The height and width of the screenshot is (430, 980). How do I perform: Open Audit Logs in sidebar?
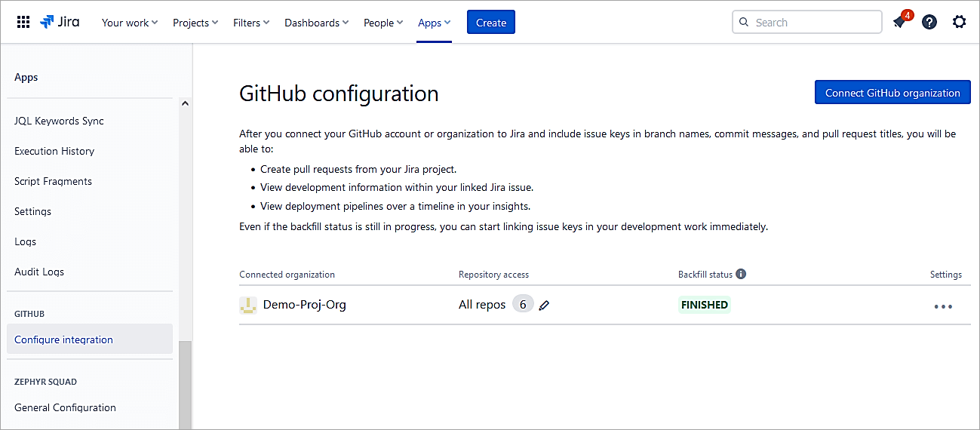point(39,272)
